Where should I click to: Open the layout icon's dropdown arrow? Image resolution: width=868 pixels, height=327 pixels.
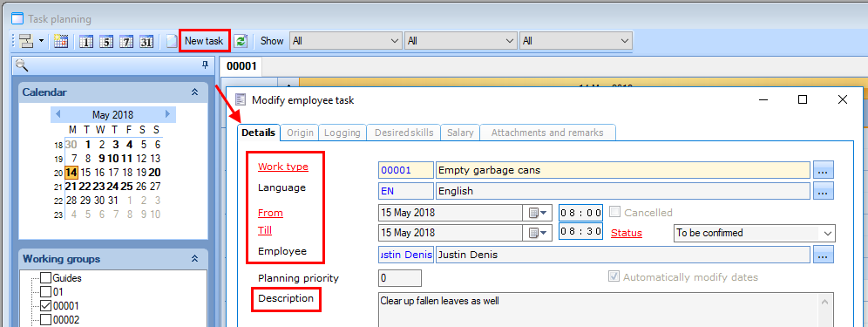coord(42,41)
